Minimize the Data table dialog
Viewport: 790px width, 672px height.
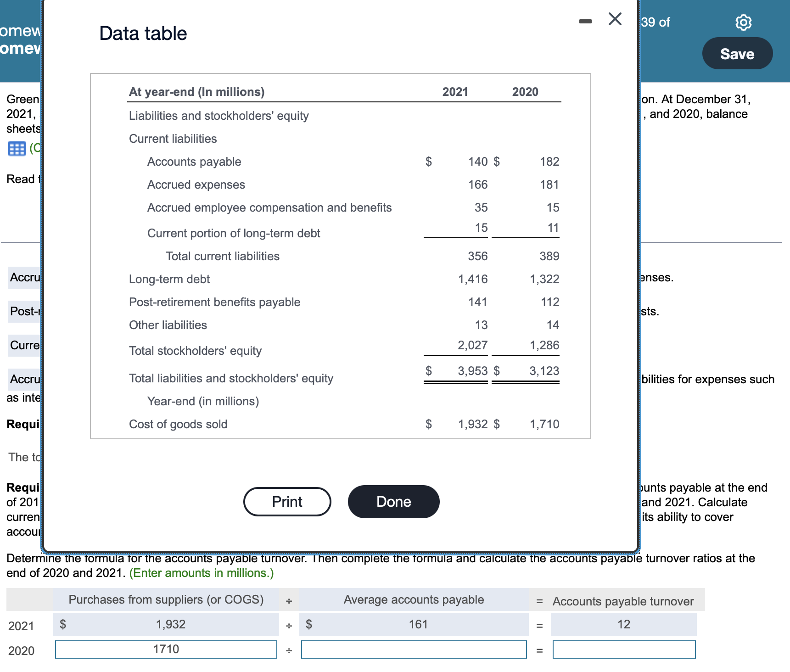585,21
